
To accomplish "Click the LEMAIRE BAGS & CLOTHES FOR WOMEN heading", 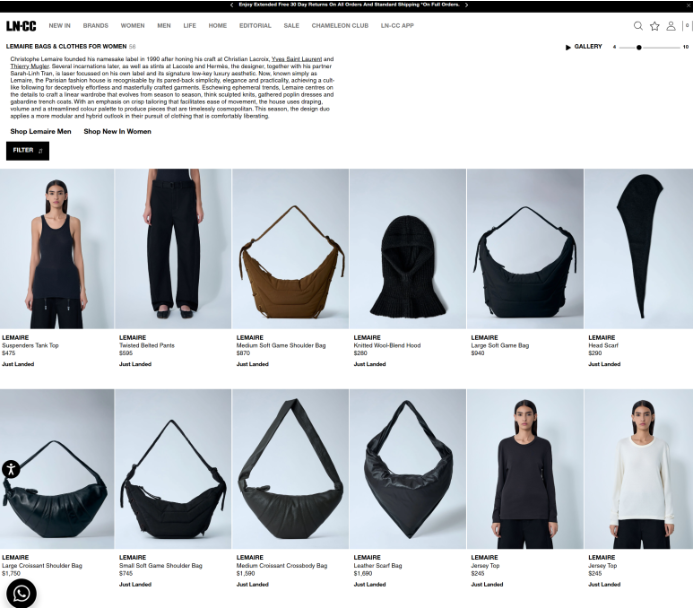I will (x=66, y=47).
